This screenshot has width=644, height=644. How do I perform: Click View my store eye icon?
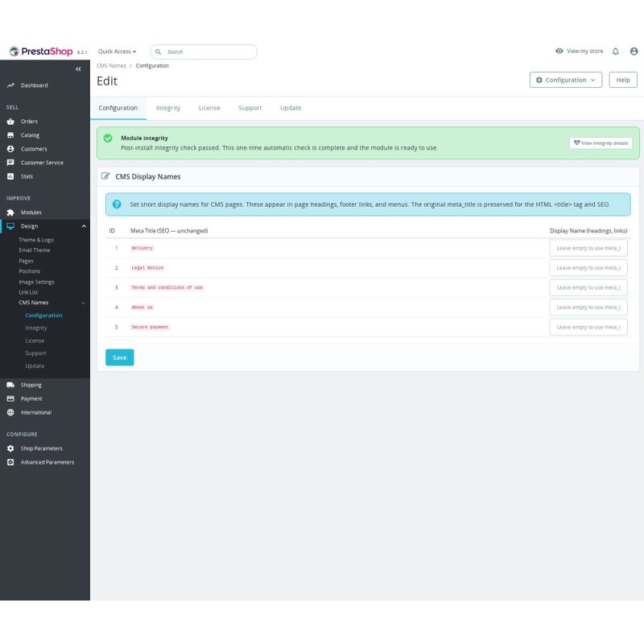coord(559,51)
